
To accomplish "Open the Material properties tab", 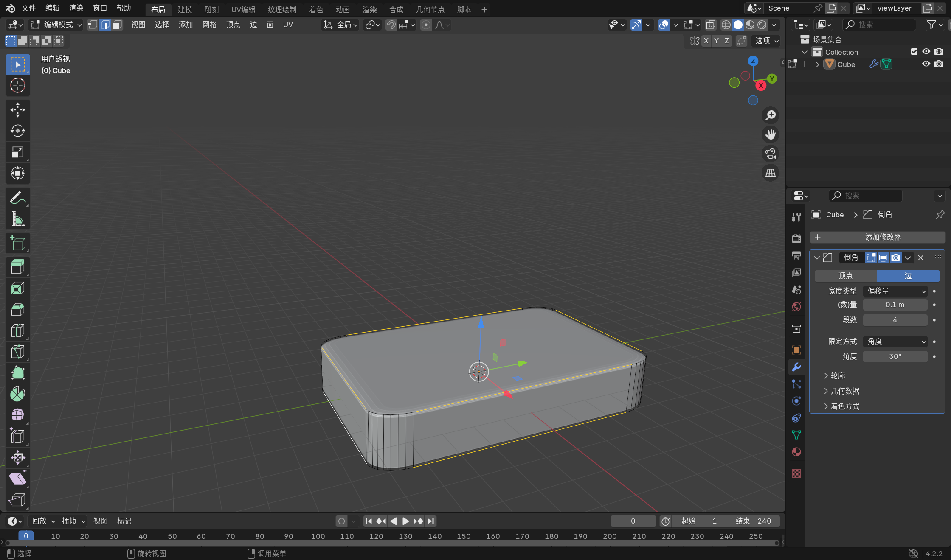I will point(796,452).
